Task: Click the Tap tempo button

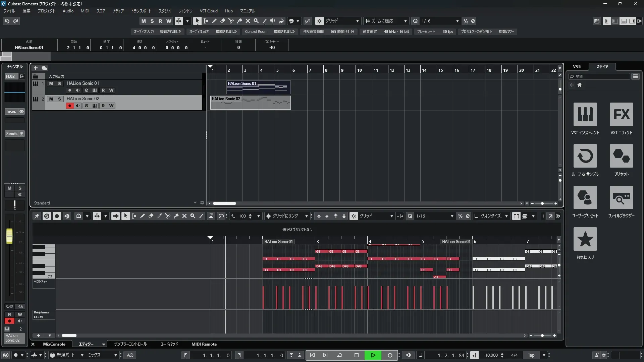Action: pos(531,355)
